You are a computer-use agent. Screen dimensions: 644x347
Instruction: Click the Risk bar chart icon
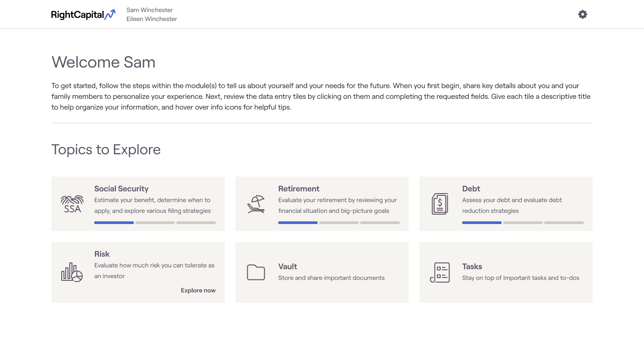click(x=72, y=272)
